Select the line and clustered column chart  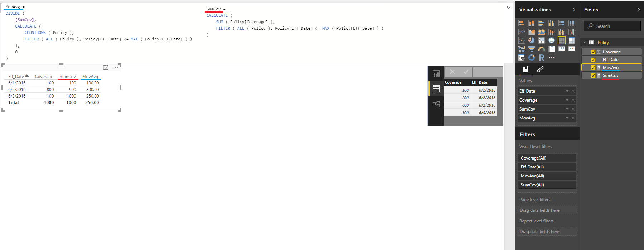point(561,32)
